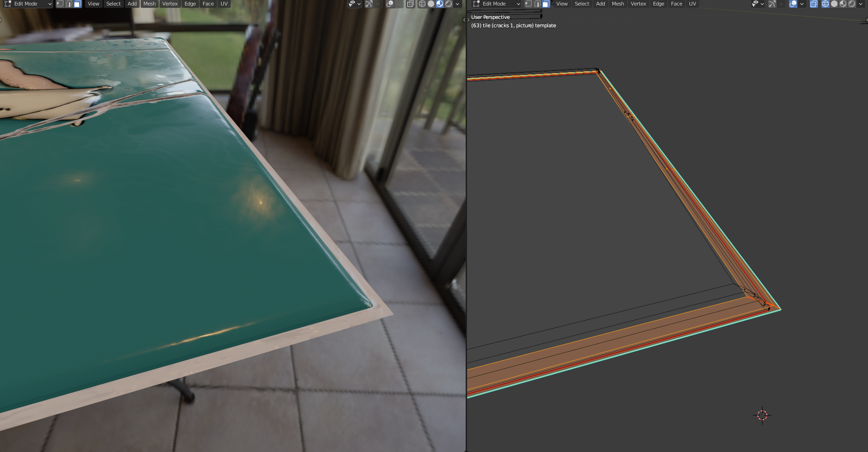The height and width of the screenshot is (452, 868).
Task: Expand object visibility dropdown arrow in left viewport
Action: pyautogui.click(x=359, y=4)
